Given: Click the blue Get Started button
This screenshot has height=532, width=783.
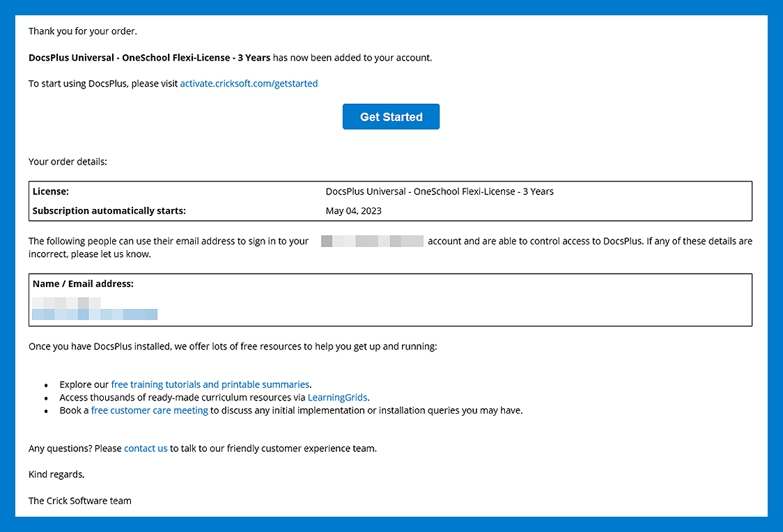Looking at the screenshot, I should [x=391, y=117].
